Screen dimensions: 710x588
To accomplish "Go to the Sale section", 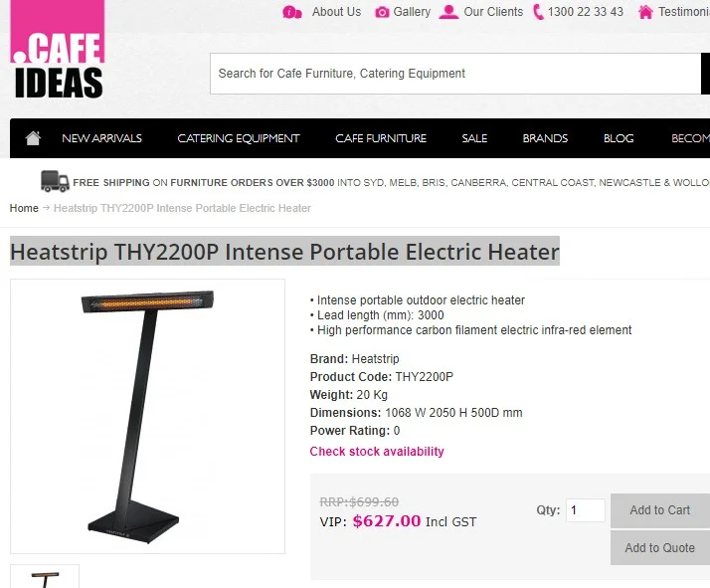I will tap(474, 138).
